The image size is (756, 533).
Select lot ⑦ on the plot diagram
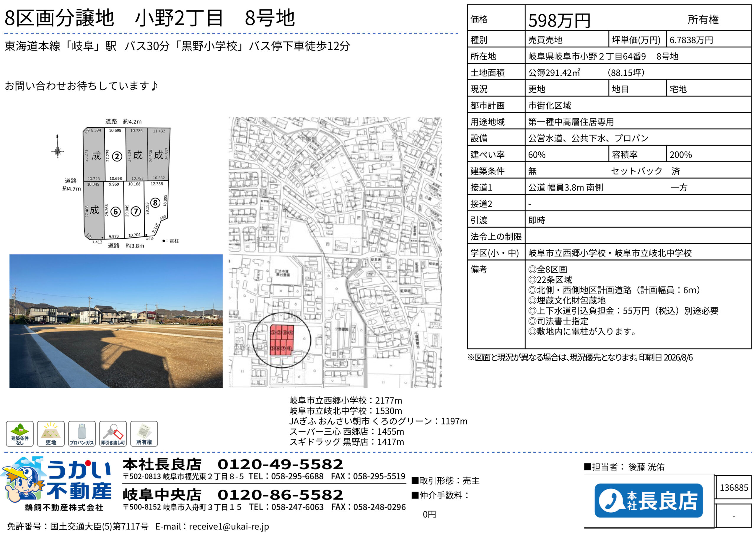tap(136, 211)
